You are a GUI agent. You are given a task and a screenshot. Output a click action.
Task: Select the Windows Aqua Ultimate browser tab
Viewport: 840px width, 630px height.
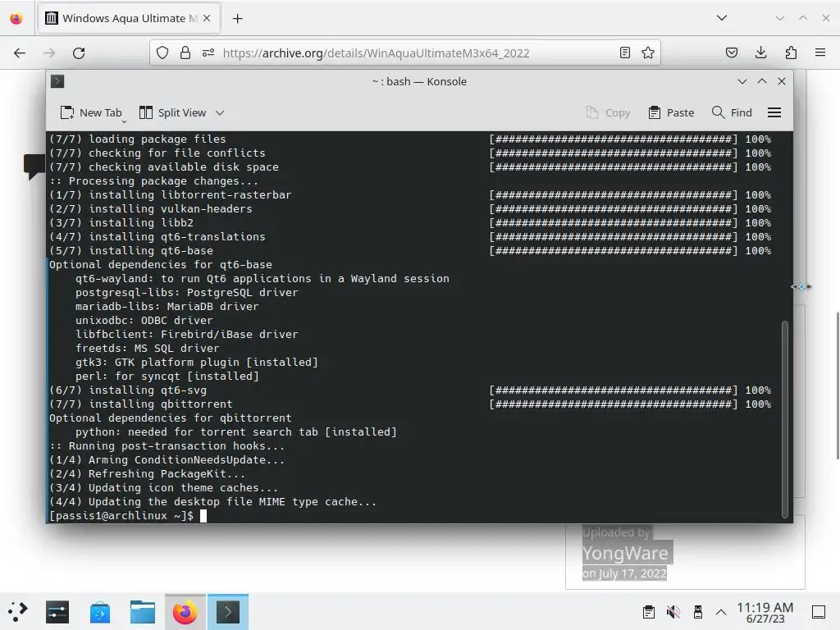[127, 19]
